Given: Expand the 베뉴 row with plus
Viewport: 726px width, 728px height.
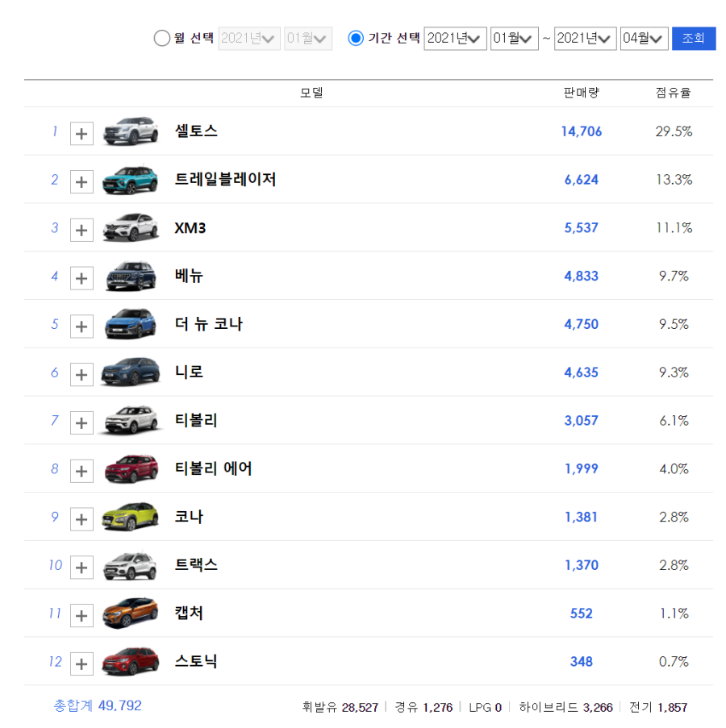Looking at the screenshot, I should 81,278.
